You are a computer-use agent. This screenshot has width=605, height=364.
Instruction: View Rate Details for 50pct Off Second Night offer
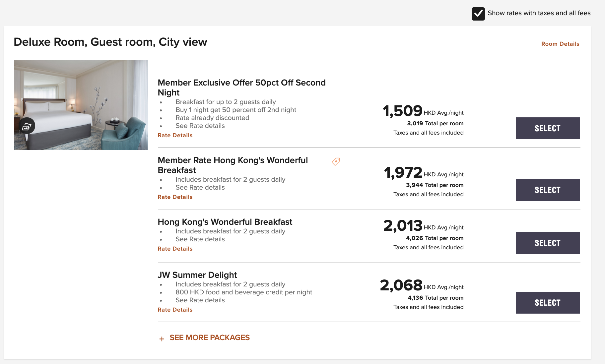(175, 135)
